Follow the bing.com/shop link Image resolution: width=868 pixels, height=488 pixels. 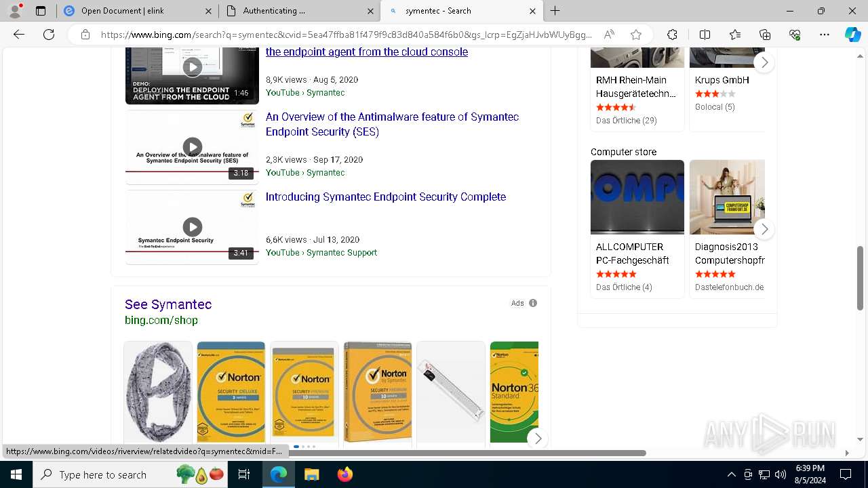click(x=161, y=320)
